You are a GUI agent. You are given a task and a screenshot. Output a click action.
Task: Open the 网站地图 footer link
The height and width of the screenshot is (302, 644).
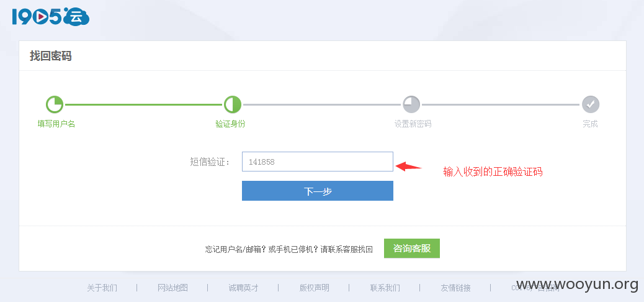pos(173,288)
